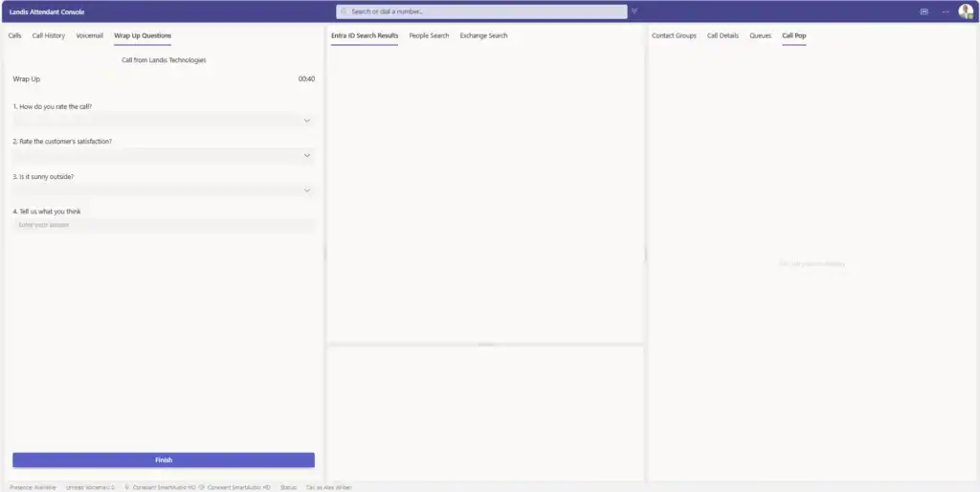Screen dimensions: 980x492
Task: Select the People Search tab
Action: (x=429, y=35)
